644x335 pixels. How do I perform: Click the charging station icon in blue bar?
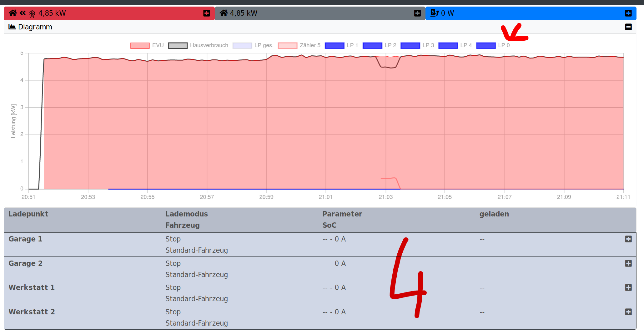click(434, 13)
